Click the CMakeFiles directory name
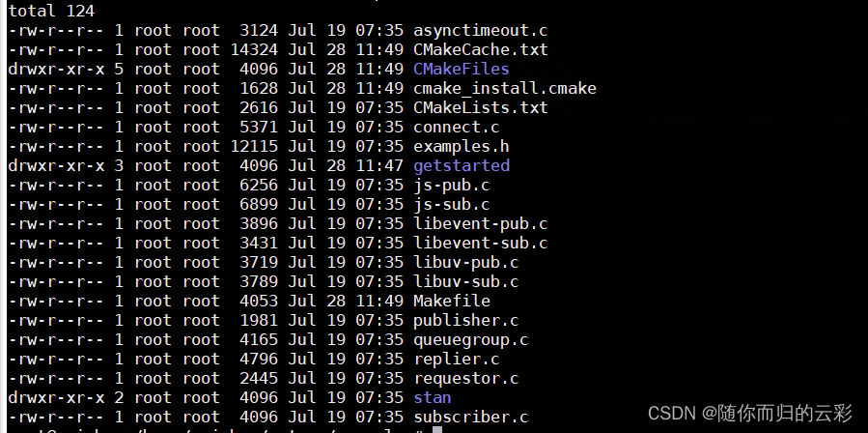 pos(461,69)
